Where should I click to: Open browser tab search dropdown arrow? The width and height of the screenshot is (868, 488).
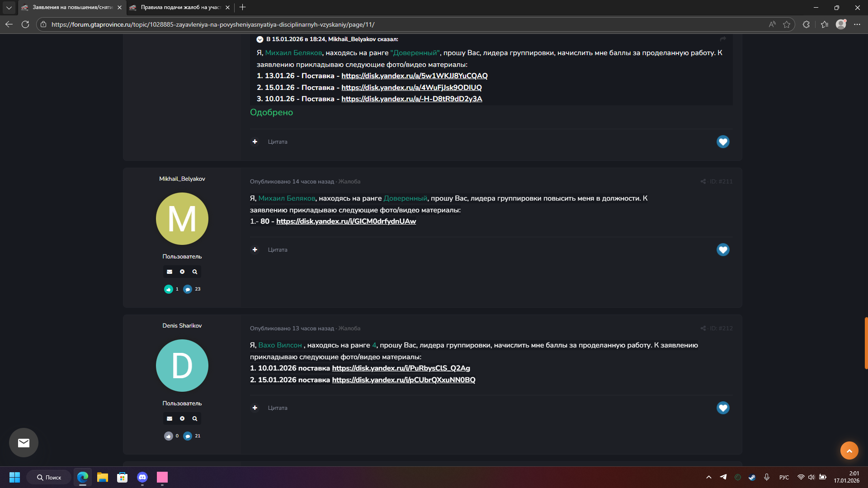(x=9, y=7)
